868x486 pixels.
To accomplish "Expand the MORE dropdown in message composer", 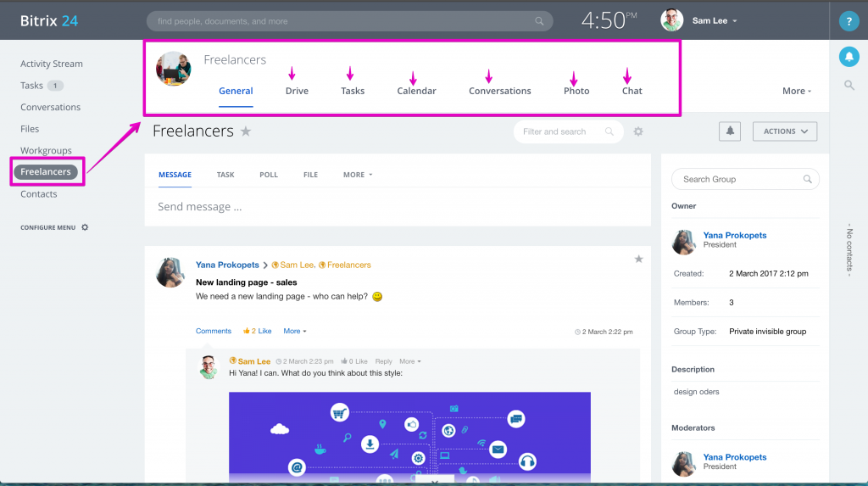I will point(358,175).
